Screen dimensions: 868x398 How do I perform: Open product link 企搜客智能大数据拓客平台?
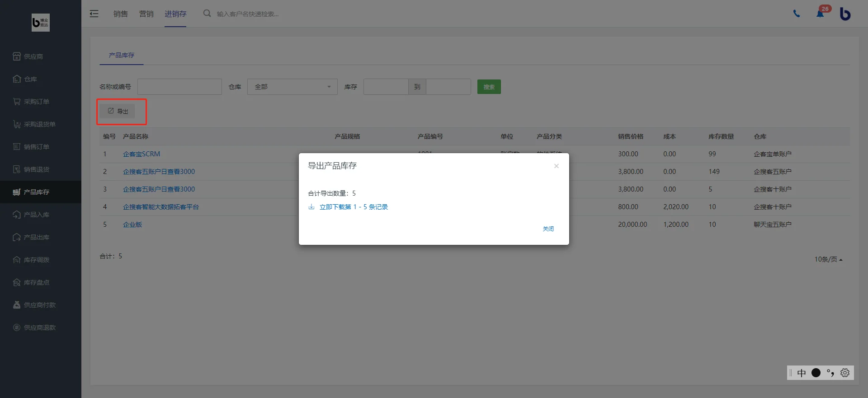coord(161,207)
